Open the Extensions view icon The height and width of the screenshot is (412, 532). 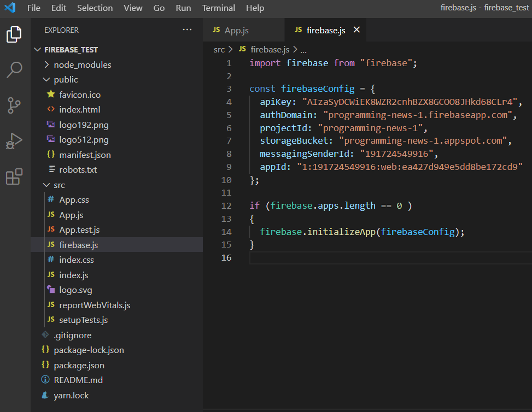click(x=14, y=176)
